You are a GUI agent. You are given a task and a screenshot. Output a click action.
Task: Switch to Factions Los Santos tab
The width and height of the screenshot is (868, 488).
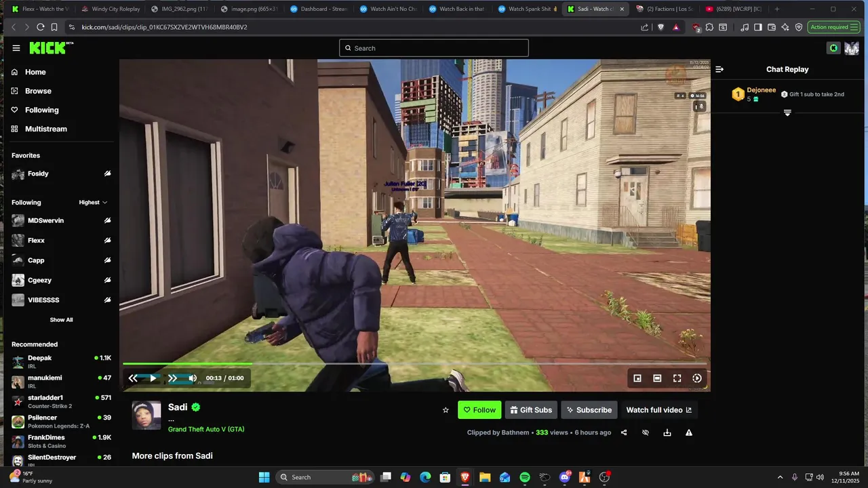tap(665, 9)
